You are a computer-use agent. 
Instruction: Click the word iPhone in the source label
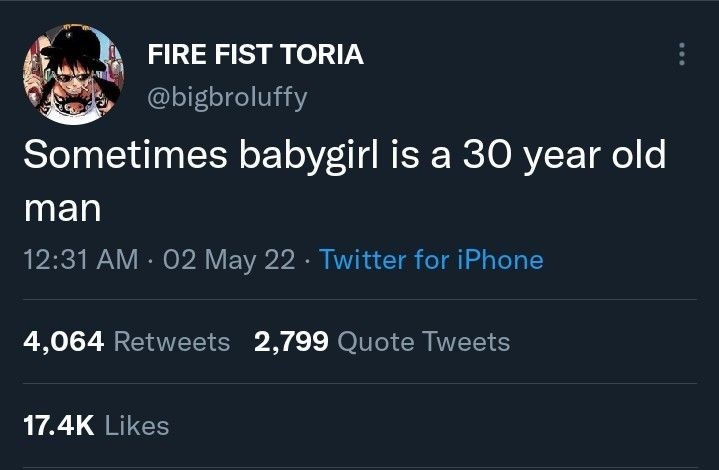click(x=498, y=260)
